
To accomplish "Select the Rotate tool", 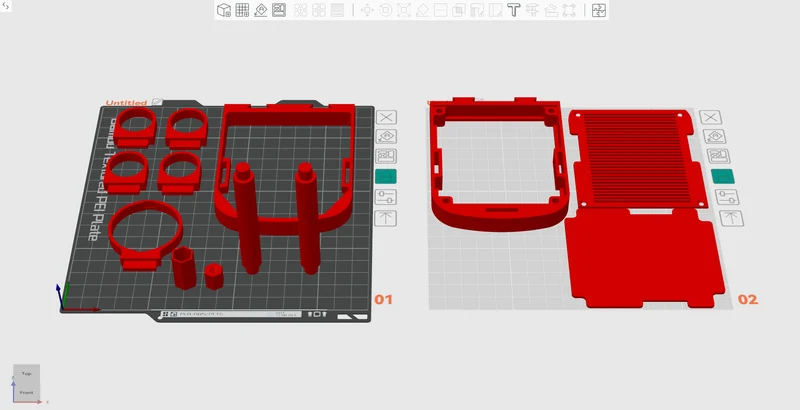I will pyautogui.click(x=386, y=10).
